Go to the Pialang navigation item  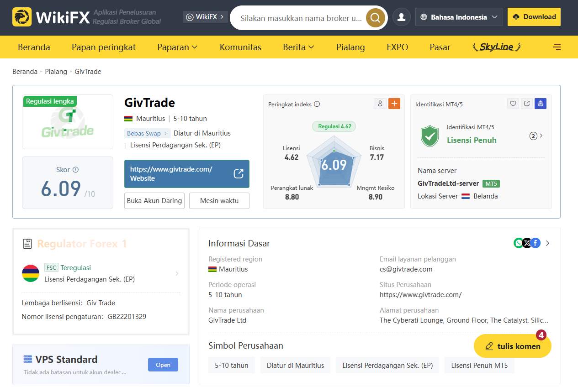coord(350,47)
